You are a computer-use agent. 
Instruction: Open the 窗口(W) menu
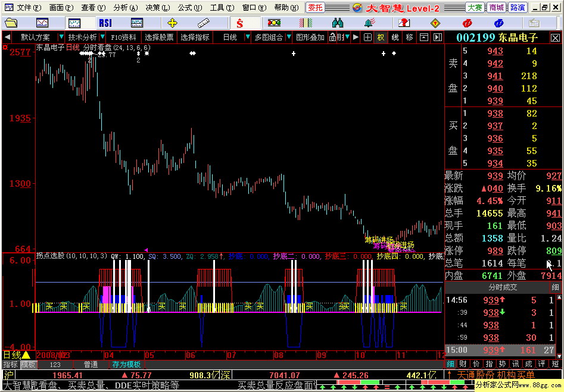(x=254, y=7)
